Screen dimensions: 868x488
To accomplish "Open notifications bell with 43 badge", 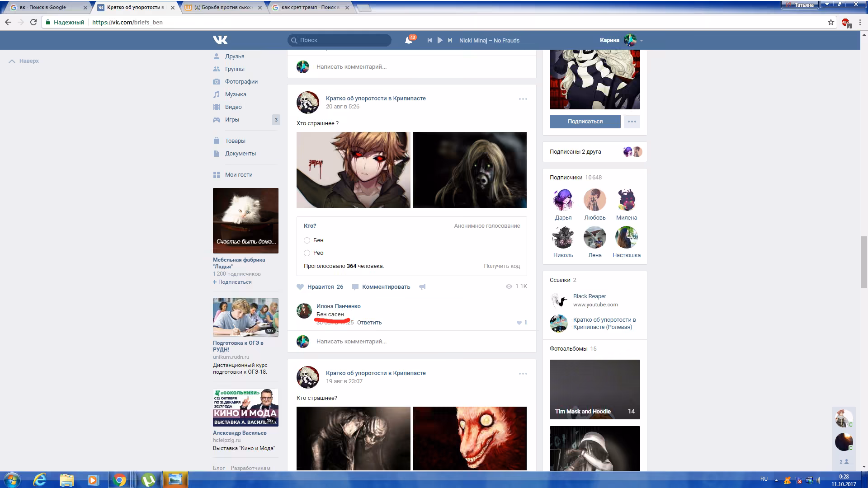I will tap(409, 40).
